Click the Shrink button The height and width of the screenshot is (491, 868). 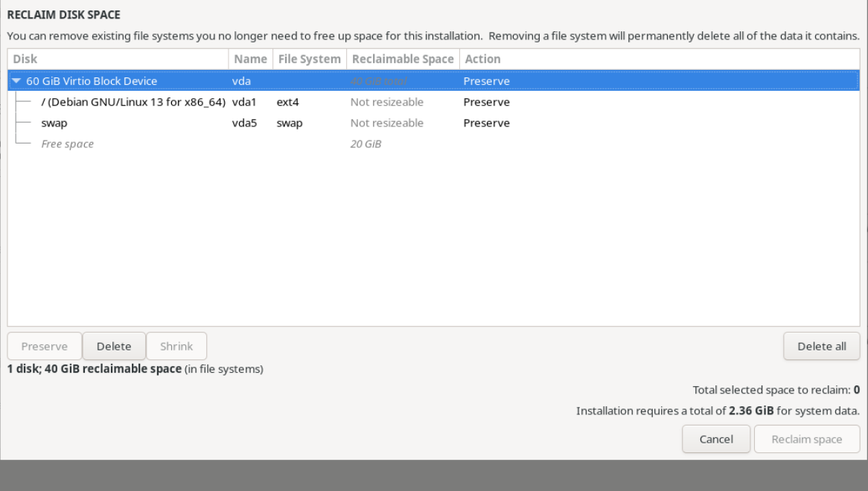176,346
